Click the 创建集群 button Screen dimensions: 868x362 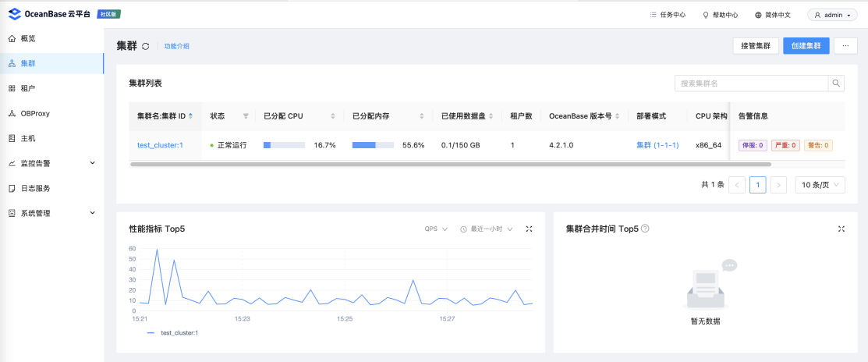(x=806, y=46)
